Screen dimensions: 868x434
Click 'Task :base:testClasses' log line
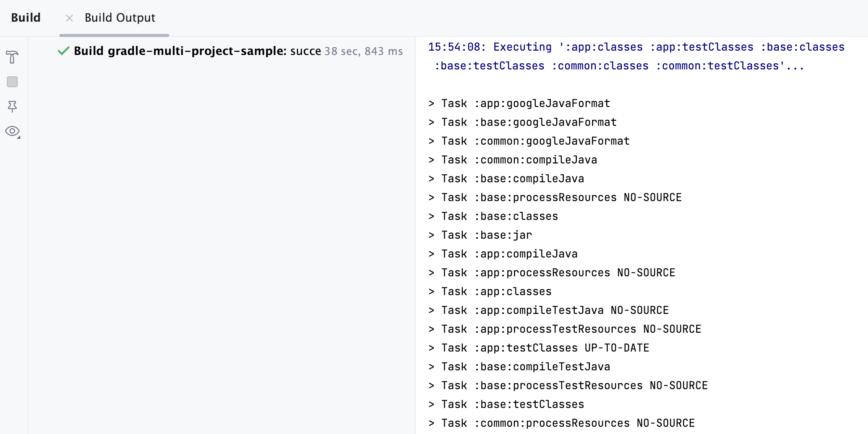(x=506, y=404)
